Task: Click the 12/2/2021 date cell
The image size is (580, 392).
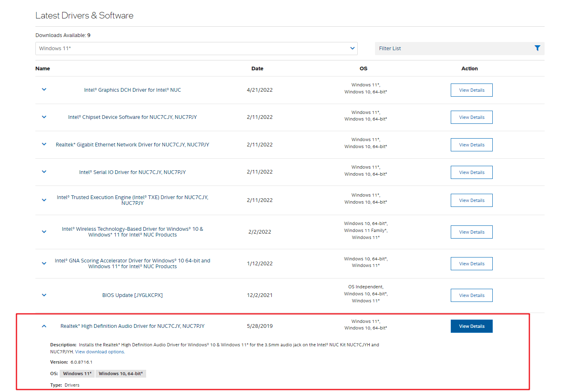Action: 260,295
